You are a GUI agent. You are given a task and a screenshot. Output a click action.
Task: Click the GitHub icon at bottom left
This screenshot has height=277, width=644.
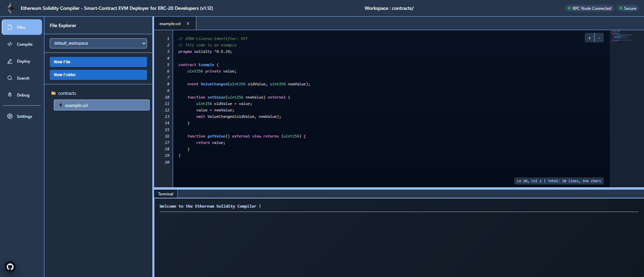tap(10, 267)
